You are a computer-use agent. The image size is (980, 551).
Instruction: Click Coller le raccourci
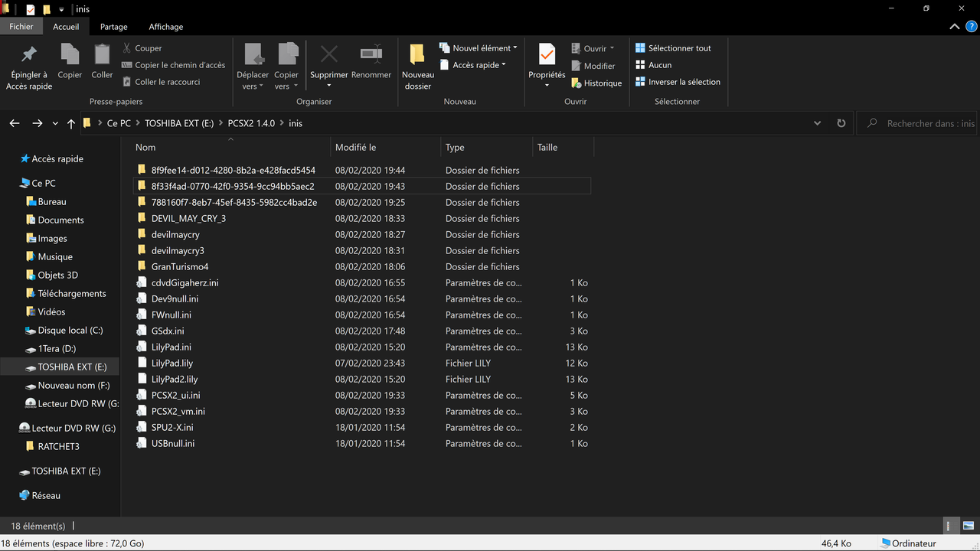(x=161, y=82)
